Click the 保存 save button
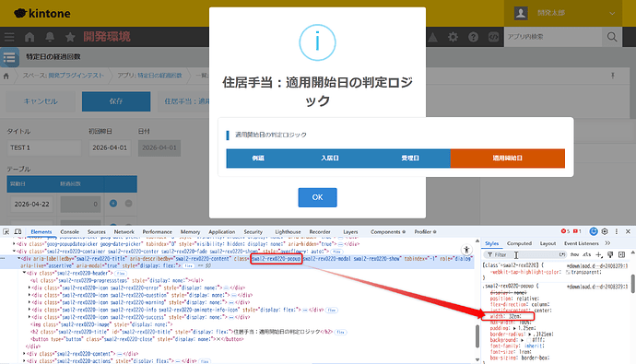The image size is (636, 364). coord(116,101)
